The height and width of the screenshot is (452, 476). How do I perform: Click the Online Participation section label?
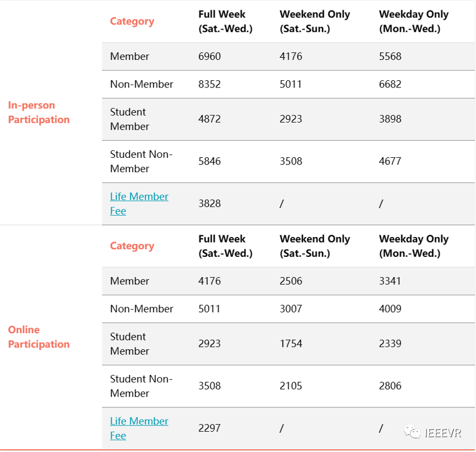coord(39,337)
